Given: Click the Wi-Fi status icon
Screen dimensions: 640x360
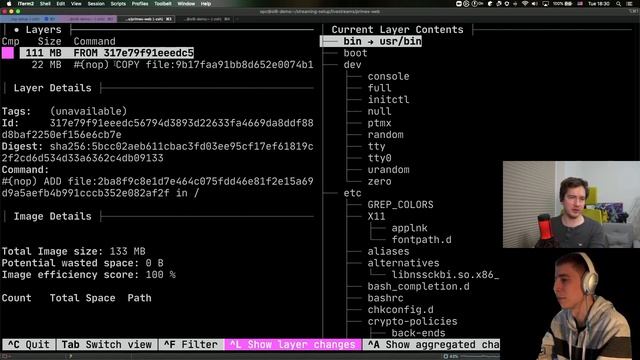Looking at the screenshot, I should click(x=525, y=4).
